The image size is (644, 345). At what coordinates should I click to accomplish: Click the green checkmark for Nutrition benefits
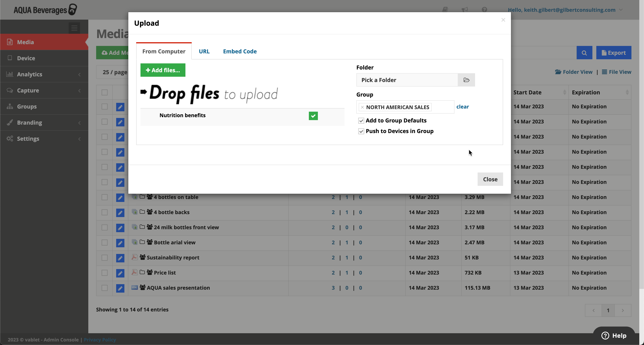coord(313,116)
